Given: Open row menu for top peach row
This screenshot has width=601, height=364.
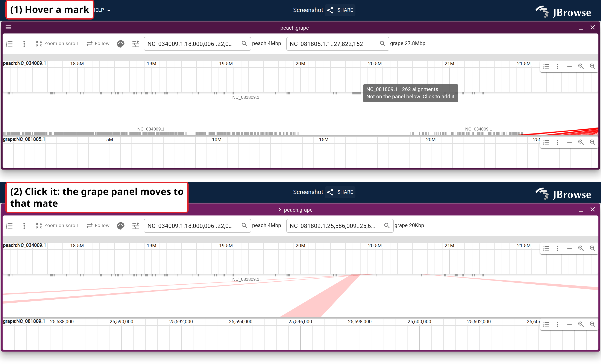Looking at the screenshot, I should coord(557,66).
